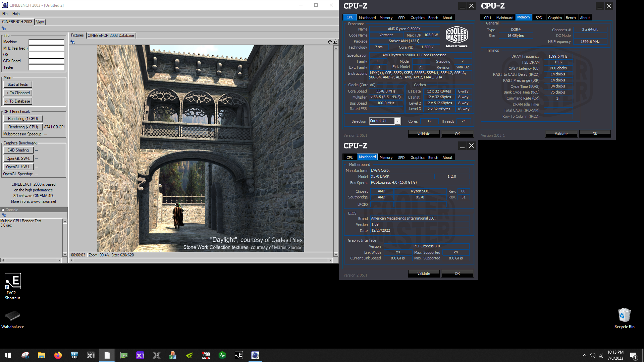Open the Snipping Tool from the taskbar

point(25,355)
